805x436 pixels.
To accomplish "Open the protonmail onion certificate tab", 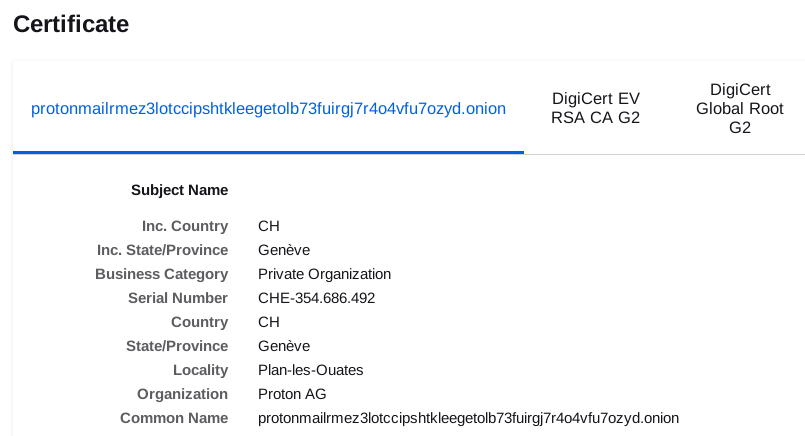I will [268, 108].
